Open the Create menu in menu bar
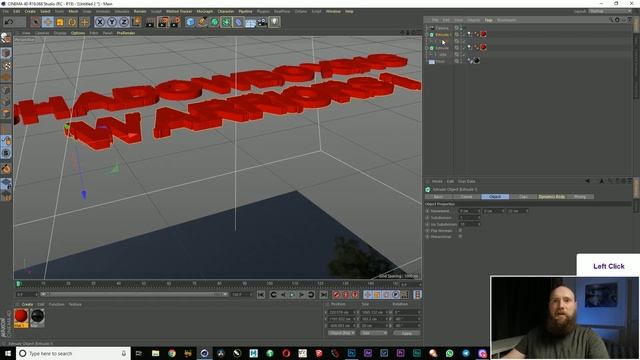This screenshot has height=360, width=640. (30, 11)
